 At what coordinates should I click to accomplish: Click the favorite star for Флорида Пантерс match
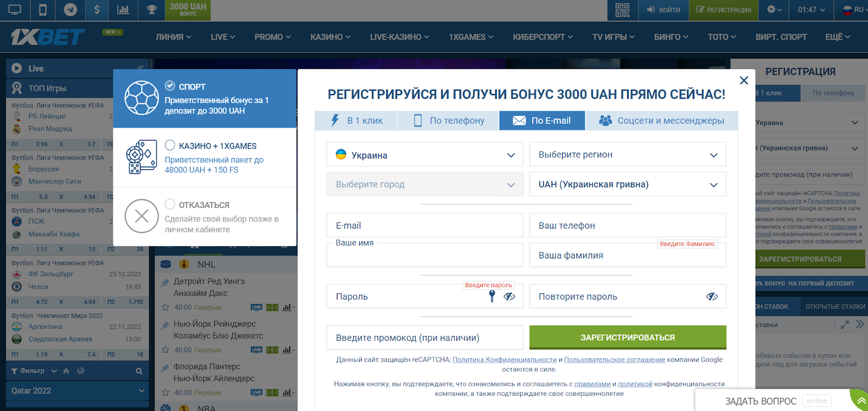[x=165, y=393]
